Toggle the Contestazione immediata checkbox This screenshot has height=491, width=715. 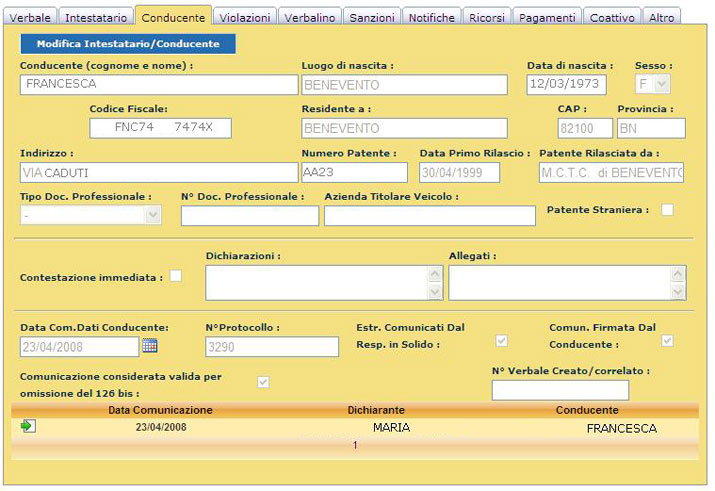[x=176, y=276]
